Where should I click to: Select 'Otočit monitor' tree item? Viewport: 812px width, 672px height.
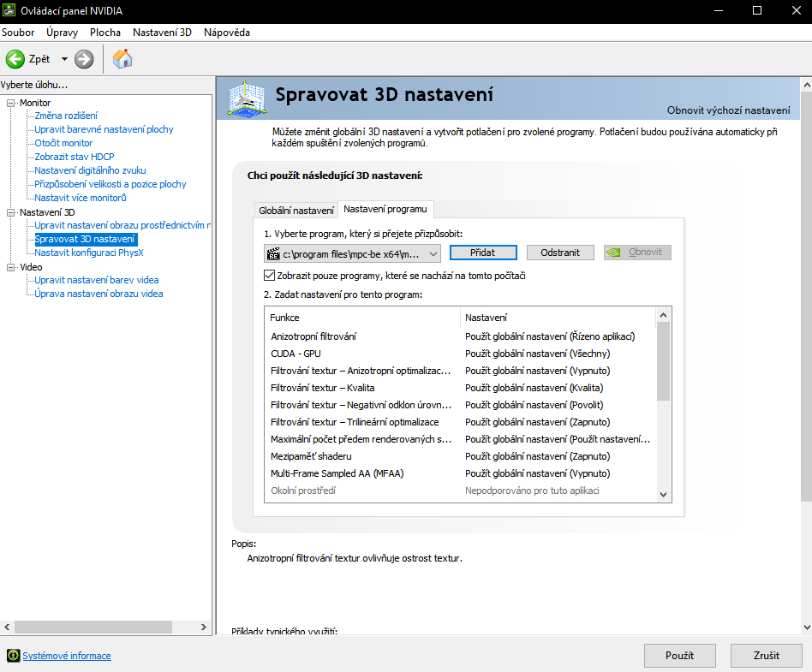[x=63, y=143]
